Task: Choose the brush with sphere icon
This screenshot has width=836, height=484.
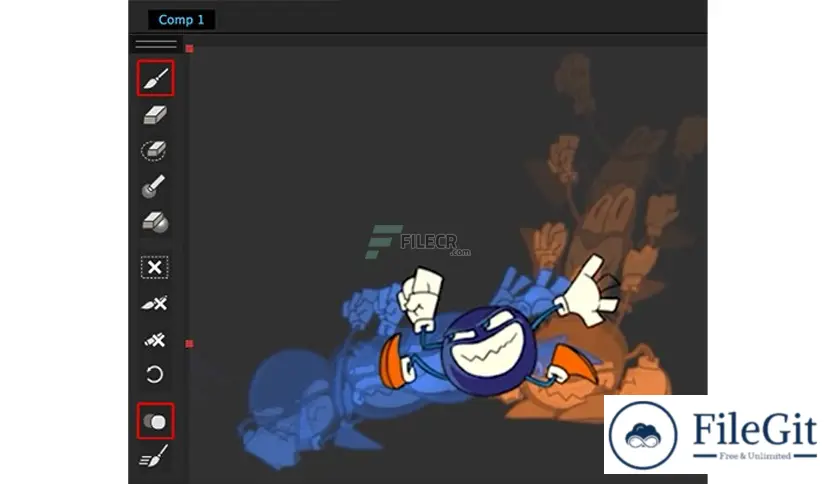Action: [x=154, y=187]
